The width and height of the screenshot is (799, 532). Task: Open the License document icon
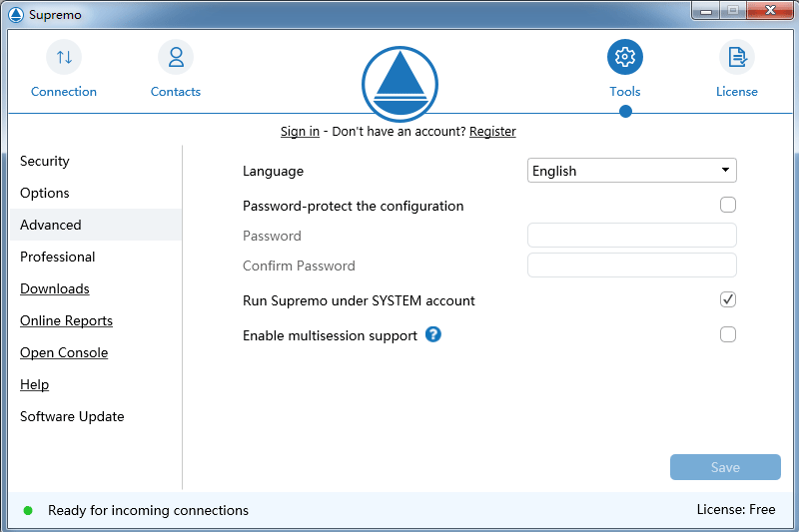pyautogui.click(x=737, y=57)
